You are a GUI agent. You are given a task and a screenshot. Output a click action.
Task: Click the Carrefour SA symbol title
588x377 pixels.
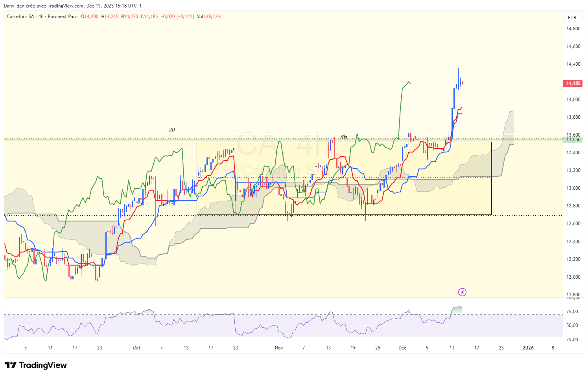[x=20, y=17]
